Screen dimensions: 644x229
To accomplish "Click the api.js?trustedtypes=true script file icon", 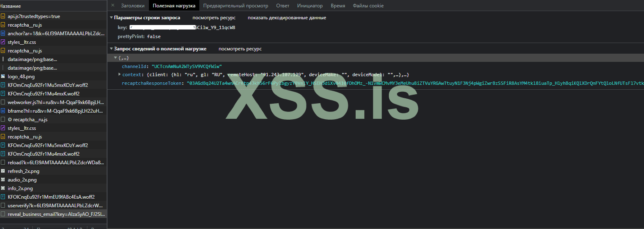I will pyautogui.click(x=3, y=16).
